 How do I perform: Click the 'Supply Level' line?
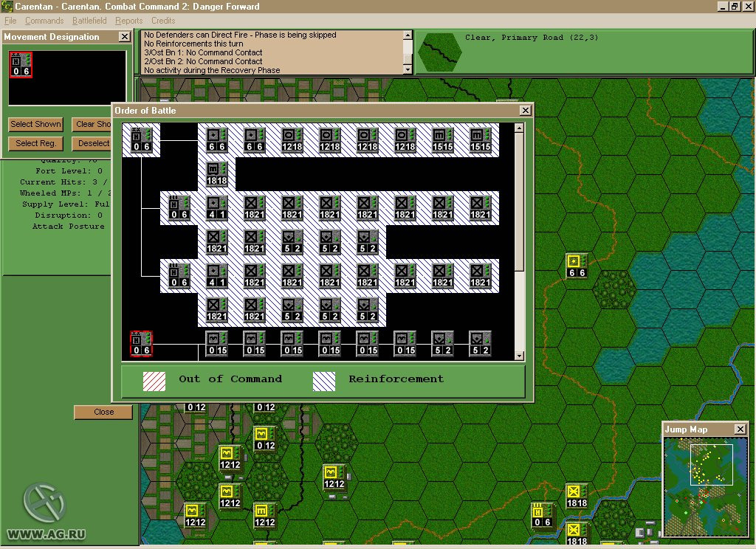coord(66,204)
